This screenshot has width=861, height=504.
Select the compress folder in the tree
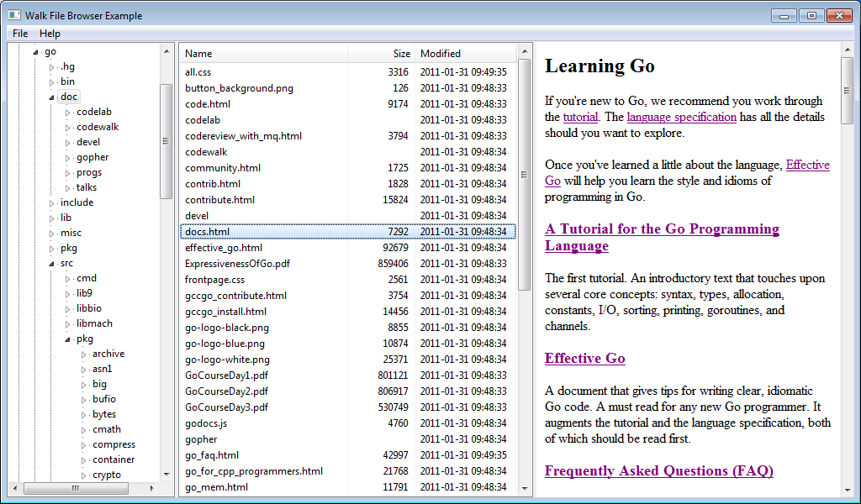click(114, 444)
